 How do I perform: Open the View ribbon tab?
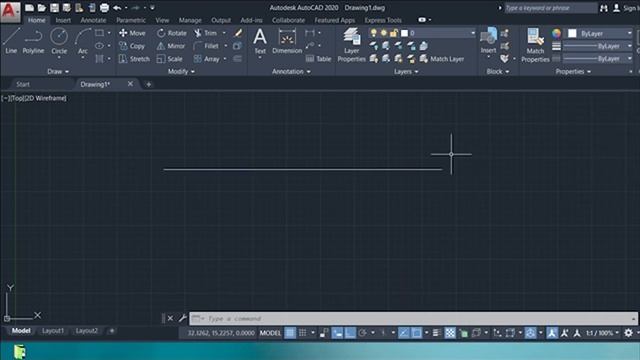tap(162, 20)
